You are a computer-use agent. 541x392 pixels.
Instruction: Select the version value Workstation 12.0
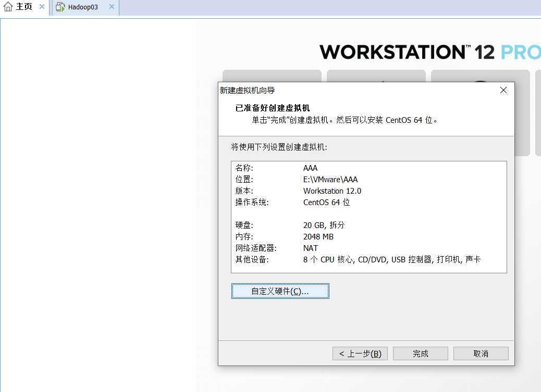332,191
